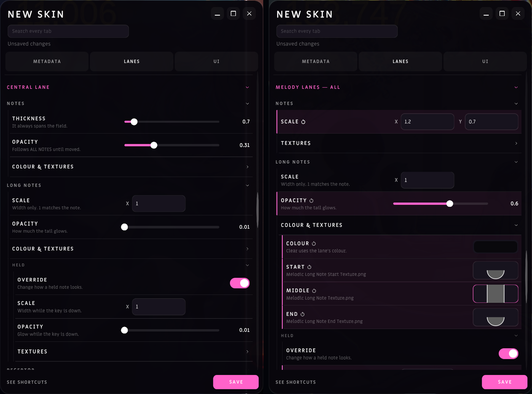Minimize the right New Skin window
Screen dimensions: 532x394
point(486,13)
